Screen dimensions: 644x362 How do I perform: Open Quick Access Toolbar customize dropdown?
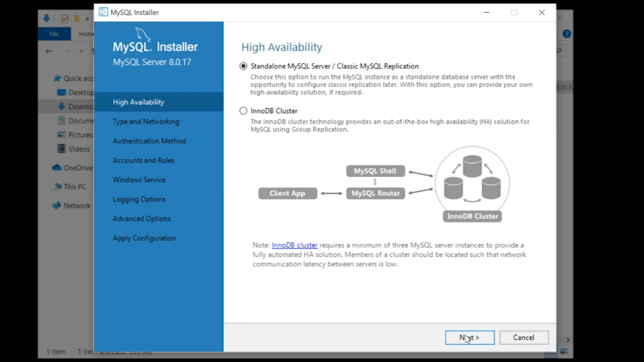tap(87, 19)
